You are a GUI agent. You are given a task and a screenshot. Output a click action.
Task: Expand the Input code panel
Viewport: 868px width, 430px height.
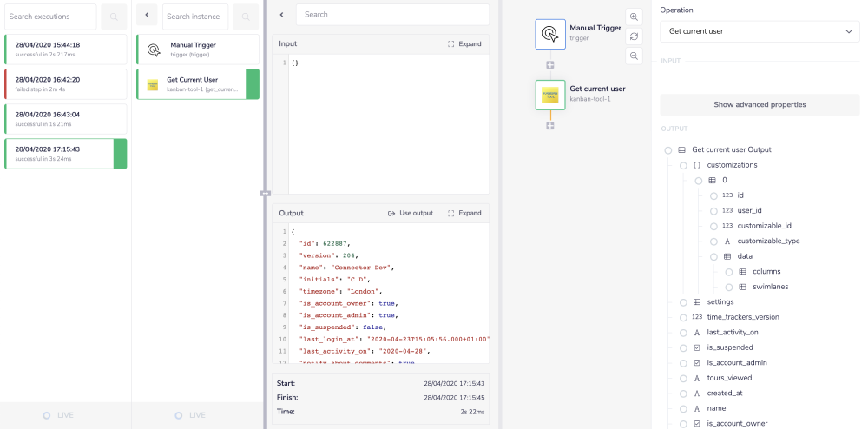pos(464,43)
